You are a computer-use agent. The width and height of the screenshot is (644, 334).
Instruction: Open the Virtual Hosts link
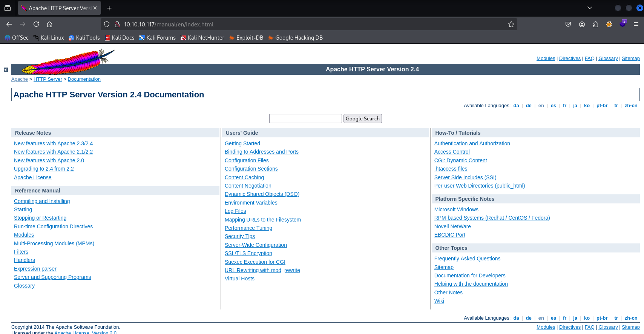coord(239,279)
